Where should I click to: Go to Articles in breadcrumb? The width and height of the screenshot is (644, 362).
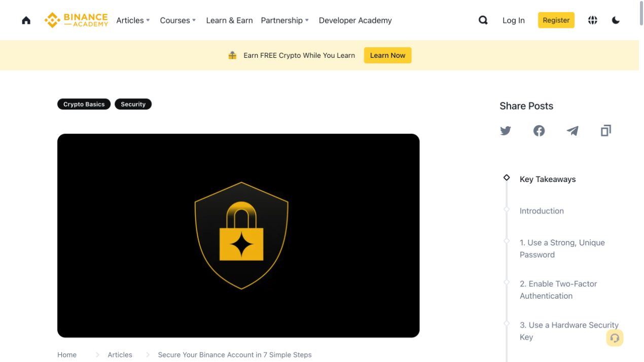click(120, 355)
